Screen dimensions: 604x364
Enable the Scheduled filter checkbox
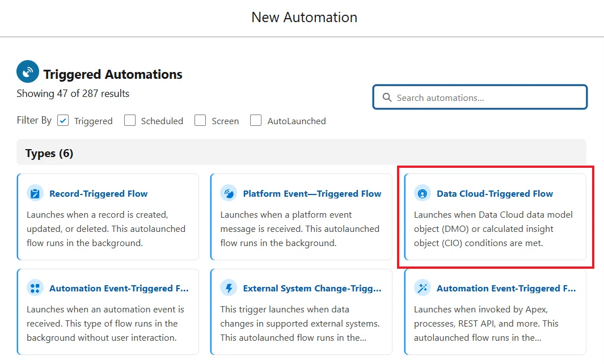(130, 121)
